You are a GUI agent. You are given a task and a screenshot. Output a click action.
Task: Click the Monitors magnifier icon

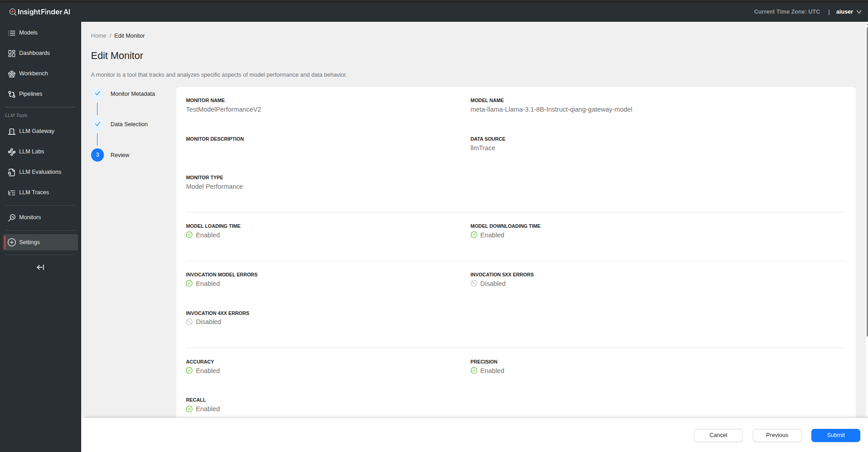click(x=12, y=218)
